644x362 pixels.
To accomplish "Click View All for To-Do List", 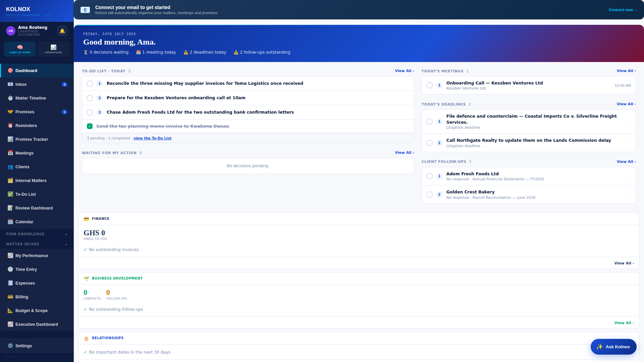I will 404,71.
